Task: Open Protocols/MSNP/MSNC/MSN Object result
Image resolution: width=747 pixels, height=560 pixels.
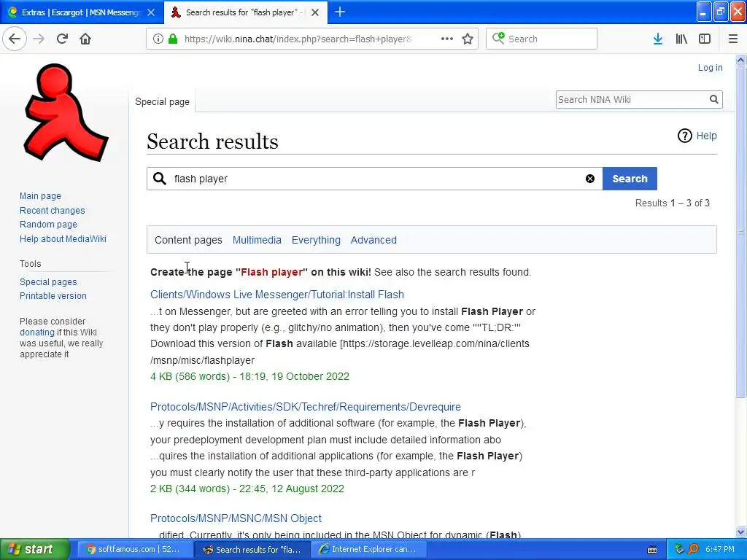Action: coord(236,518)
